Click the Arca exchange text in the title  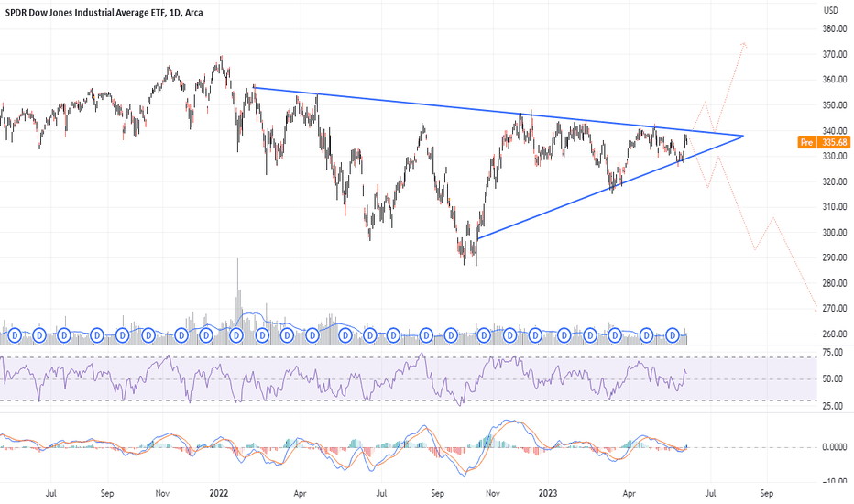194,13
